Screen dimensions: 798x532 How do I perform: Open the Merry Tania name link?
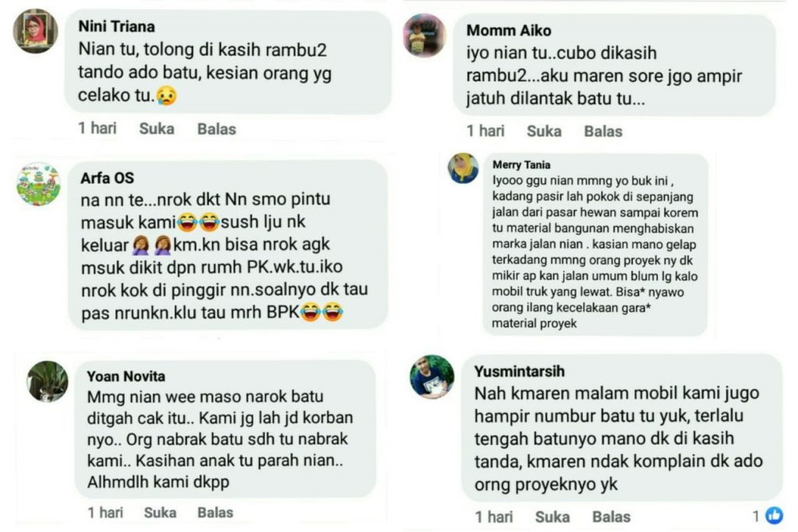[x=521, y=165]
